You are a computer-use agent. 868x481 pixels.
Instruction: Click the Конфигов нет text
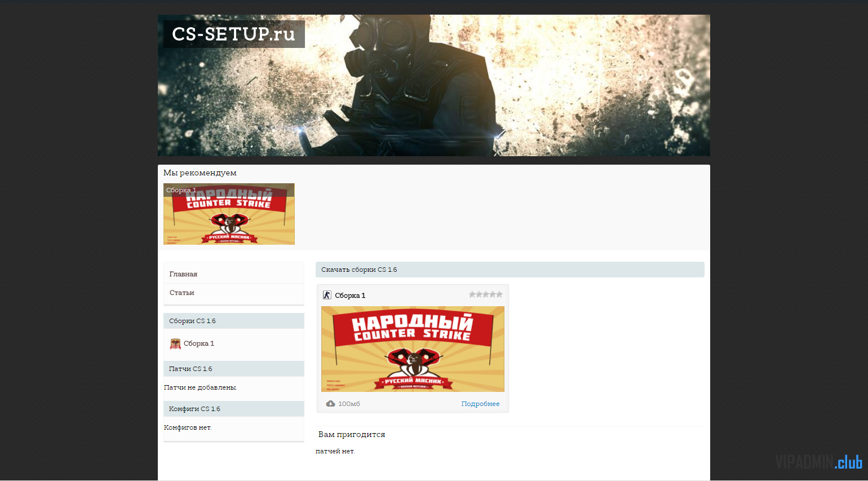[188, 427]
